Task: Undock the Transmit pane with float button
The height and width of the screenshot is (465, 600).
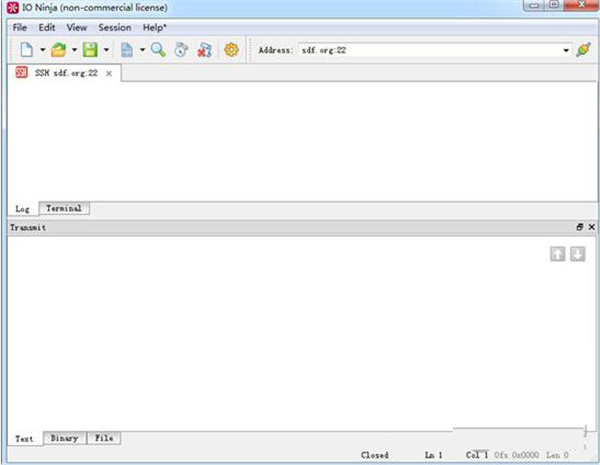Action: click(x=579, y=227)
